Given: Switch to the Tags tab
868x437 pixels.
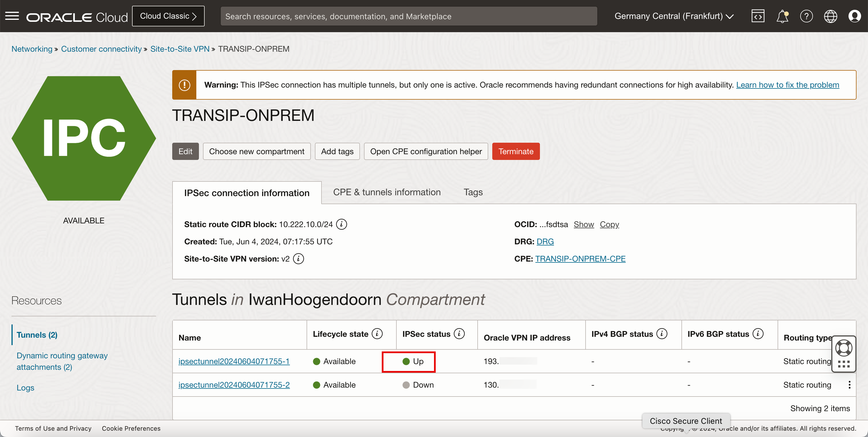Looking at the screenshot, I should [473, 192].
